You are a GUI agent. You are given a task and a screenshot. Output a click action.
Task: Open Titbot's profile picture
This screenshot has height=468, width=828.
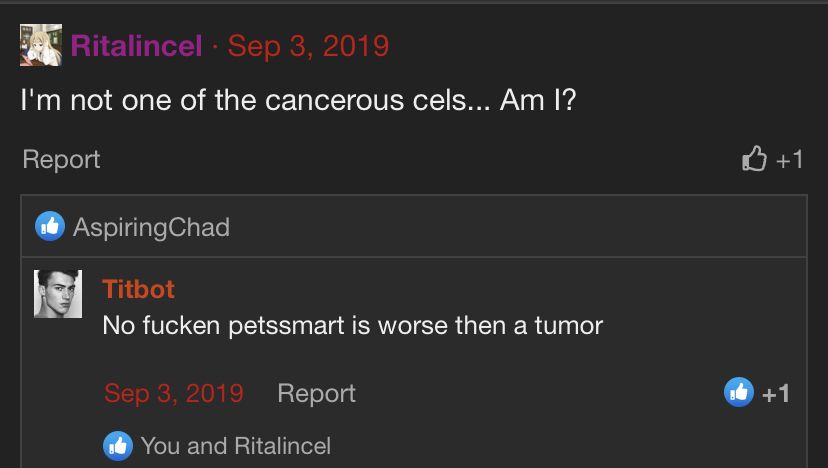(58, 294)
